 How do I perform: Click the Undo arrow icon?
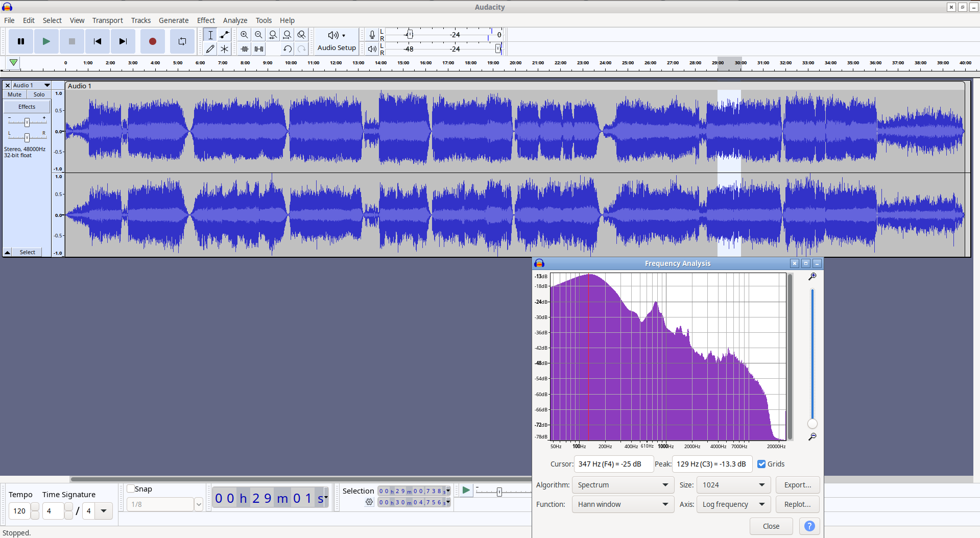(x=288, y=49)
